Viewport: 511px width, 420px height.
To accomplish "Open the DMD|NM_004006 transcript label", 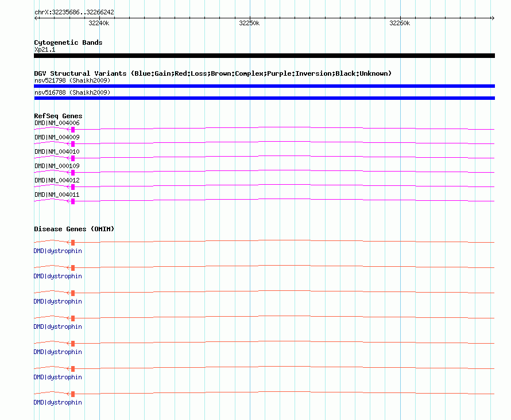I will point(57,123).
